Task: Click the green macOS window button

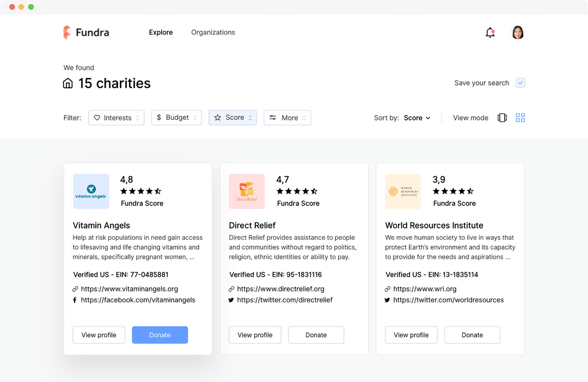Action: click(x=31, y=7)
